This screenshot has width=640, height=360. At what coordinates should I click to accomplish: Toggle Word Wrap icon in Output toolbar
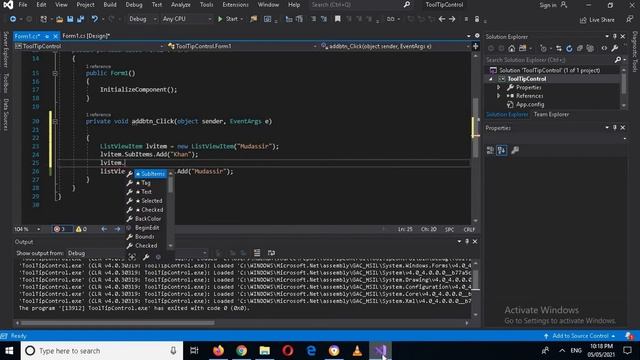pyautogui.click(x=271, y=253)
